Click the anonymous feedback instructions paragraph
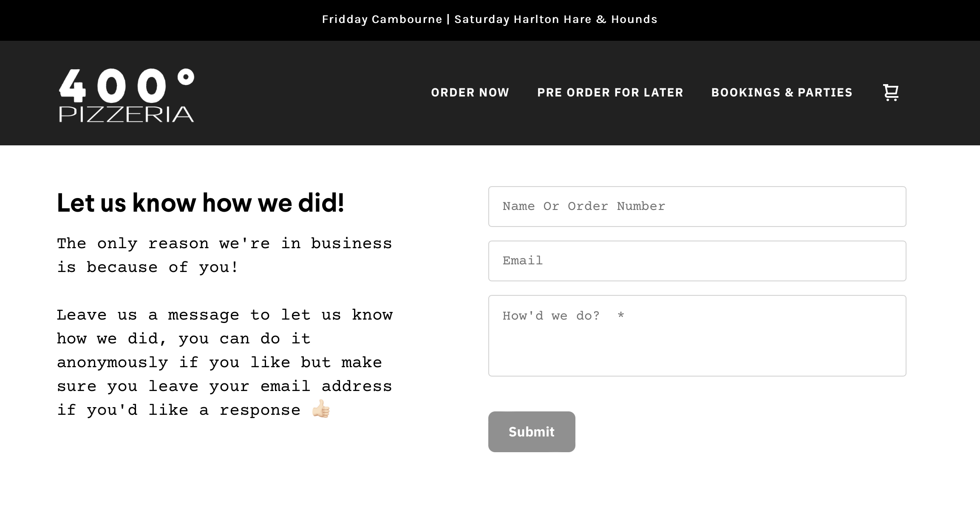Image resolution: width=980 pixels, height=527 pixels. pyautogui.click(x=224, y=361)
